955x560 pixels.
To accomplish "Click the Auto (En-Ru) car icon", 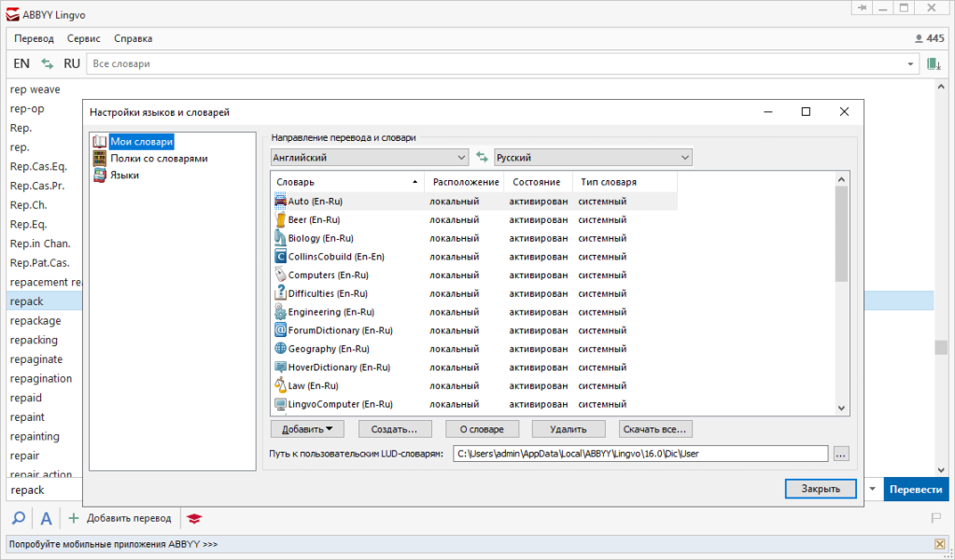I will coord(280,201).
